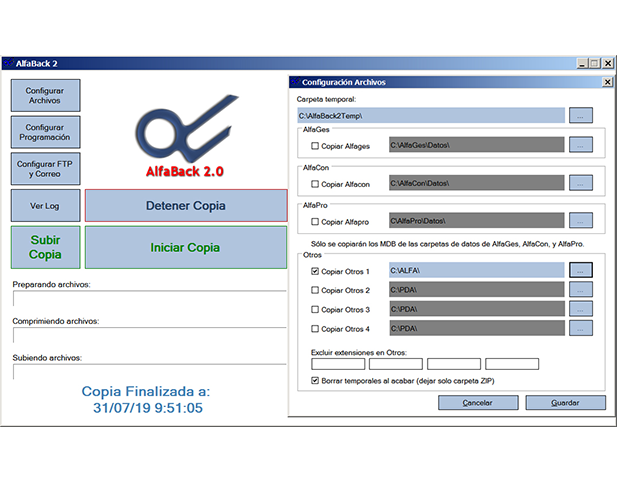The image size is (617, 492).
Task: Click the Copiar Otros 3 path field
Action: 477,309
